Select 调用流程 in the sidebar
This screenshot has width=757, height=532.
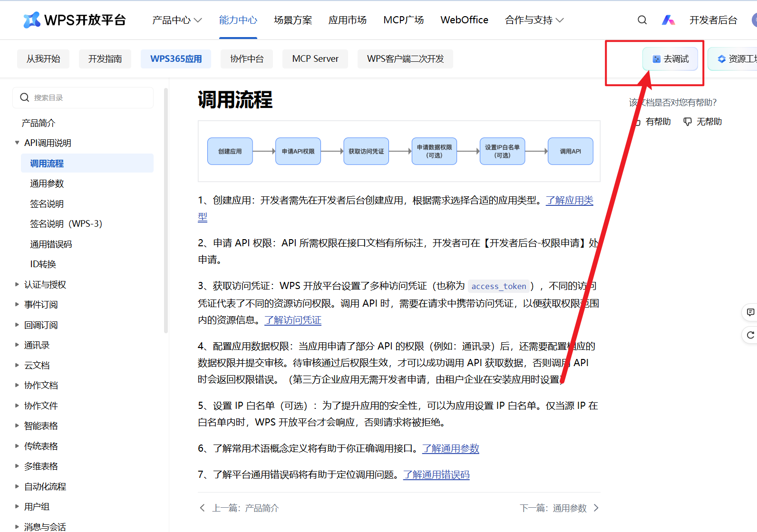coord(87,164)
